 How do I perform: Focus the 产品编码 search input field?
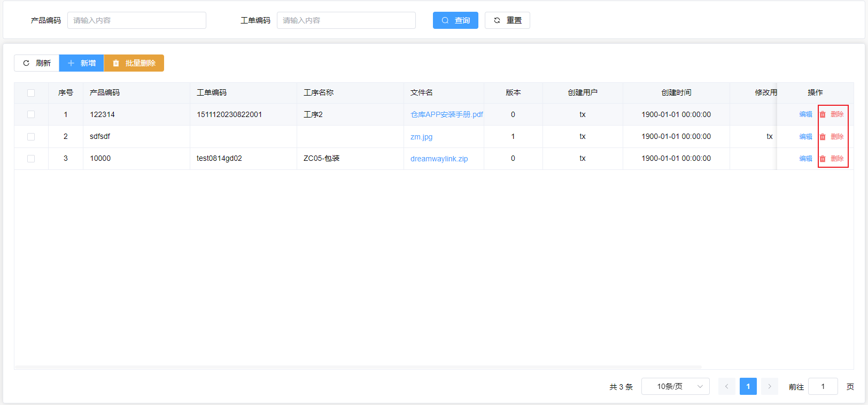point(136,20)
